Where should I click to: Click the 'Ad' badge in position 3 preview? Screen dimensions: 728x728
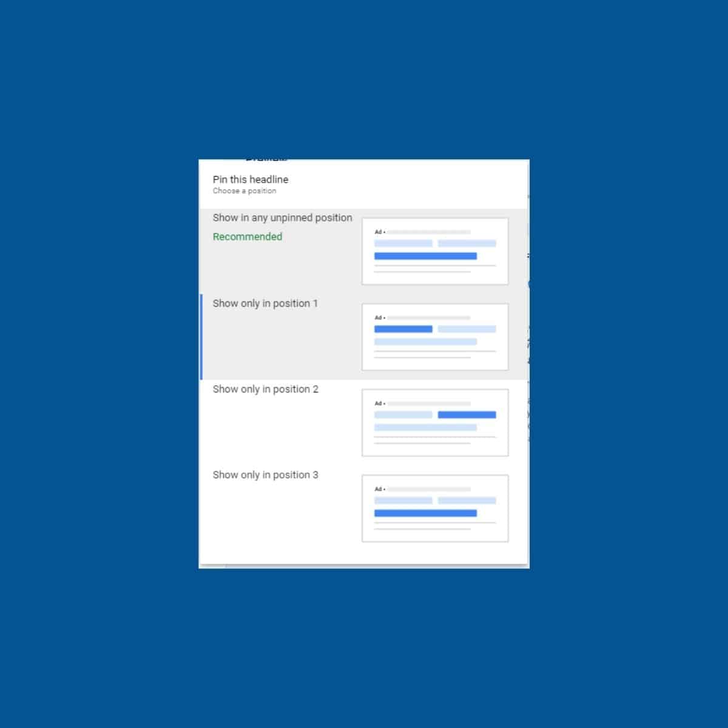point(378,489)
